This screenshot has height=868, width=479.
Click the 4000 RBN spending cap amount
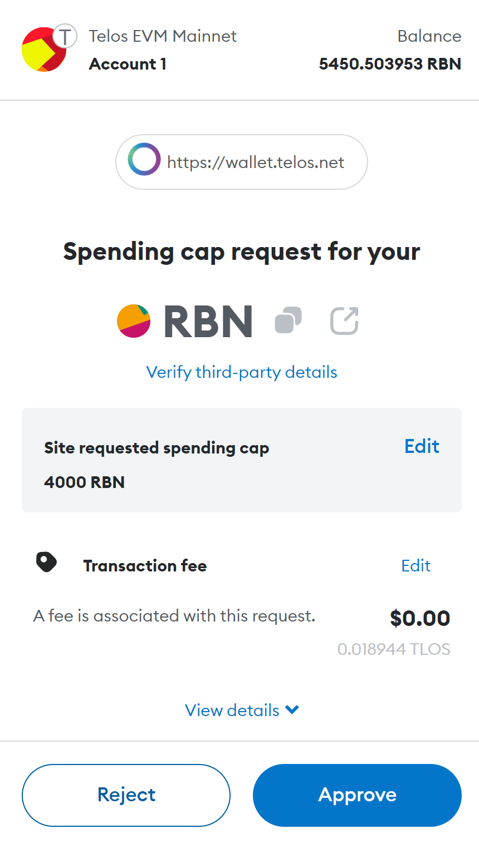[84, 482]
